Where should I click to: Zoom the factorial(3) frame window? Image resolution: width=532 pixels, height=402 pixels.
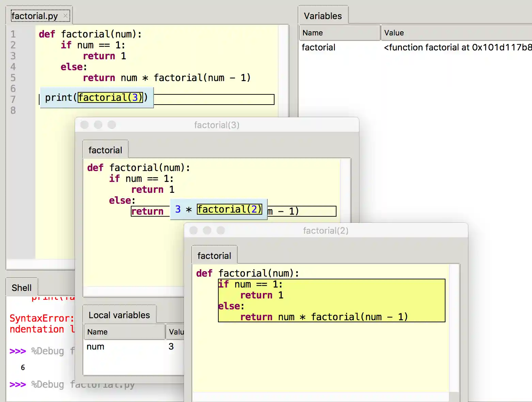click(112, 125)
